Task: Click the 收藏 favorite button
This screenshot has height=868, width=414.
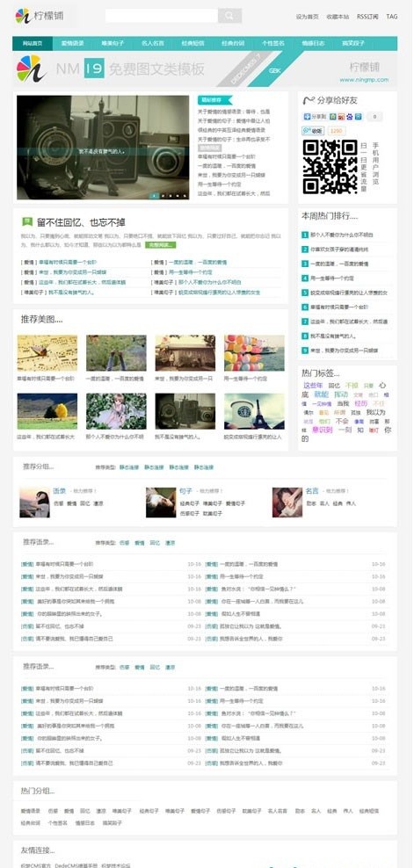Action: click(313, 131)
